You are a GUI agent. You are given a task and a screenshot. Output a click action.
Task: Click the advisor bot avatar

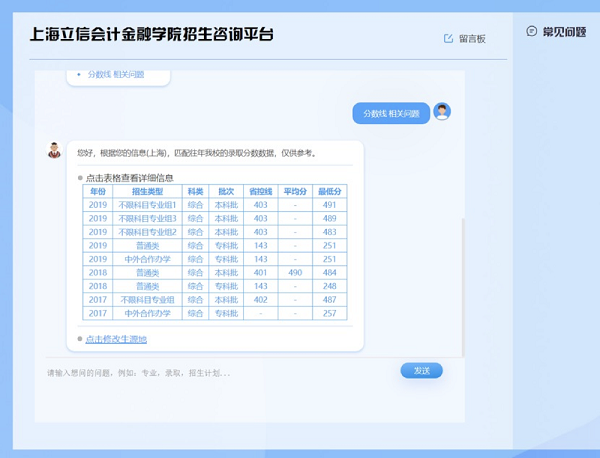click(x=54, y=150)
